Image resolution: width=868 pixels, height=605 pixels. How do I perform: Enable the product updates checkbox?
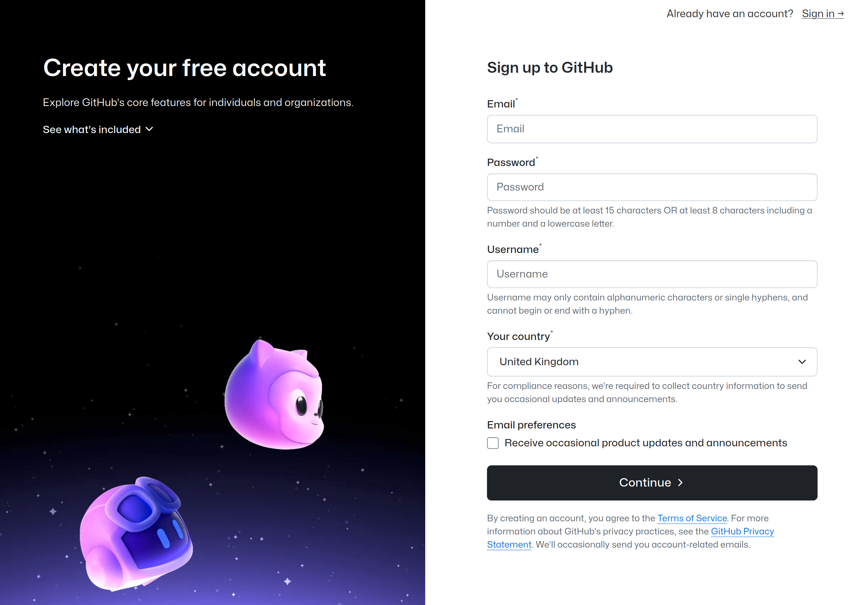coord(493,443)
